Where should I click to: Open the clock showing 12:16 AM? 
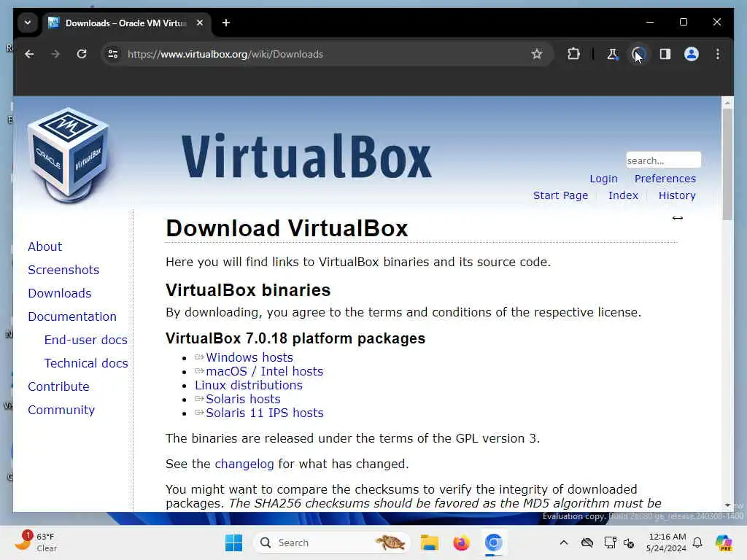tap(667, 542)
